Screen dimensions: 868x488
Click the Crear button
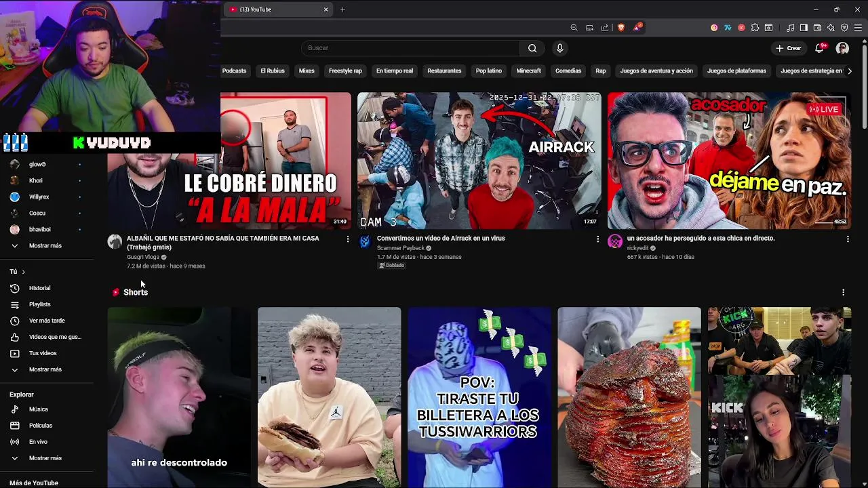pos(789,48)
